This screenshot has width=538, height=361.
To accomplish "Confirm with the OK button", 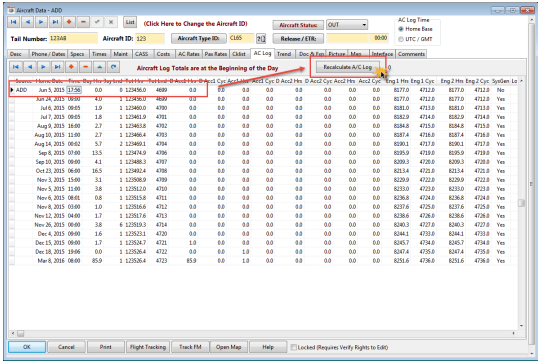I will 27,347.
